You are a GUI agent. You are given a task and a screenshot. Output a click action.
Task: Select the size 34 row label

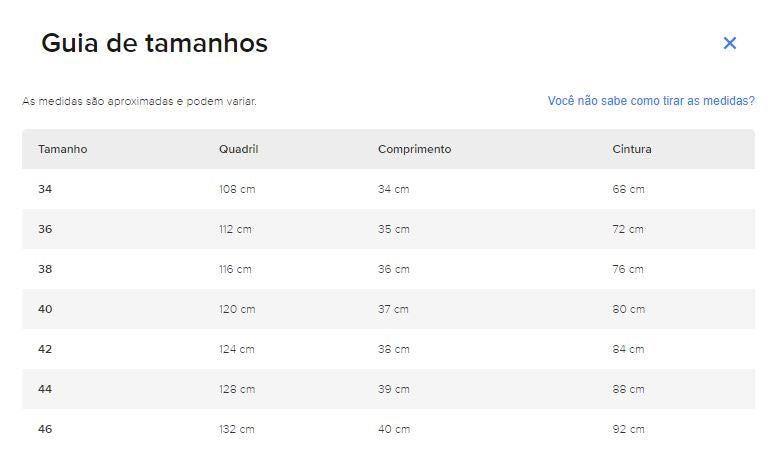45,189
